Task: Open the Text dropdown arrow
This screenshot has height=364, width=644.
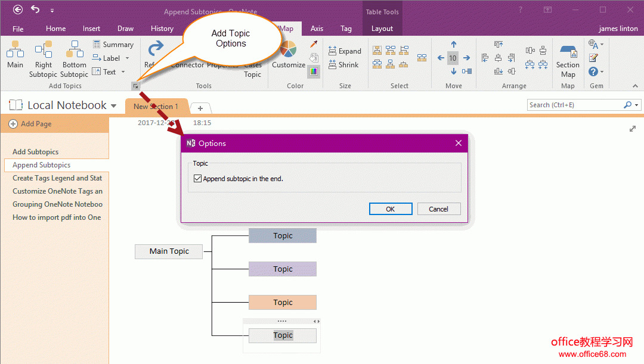Action: 123,72
